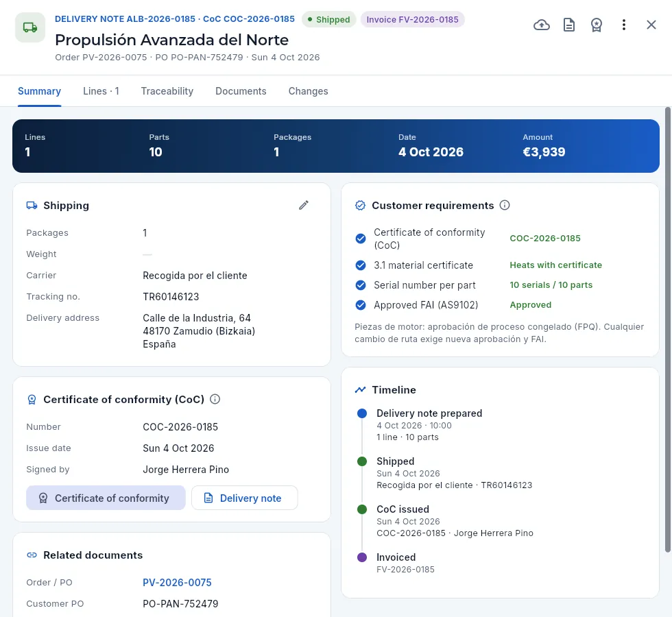Click check icon beside Serial number per part
The width and height of the screenshot is (672, 617).
[361, 285]
